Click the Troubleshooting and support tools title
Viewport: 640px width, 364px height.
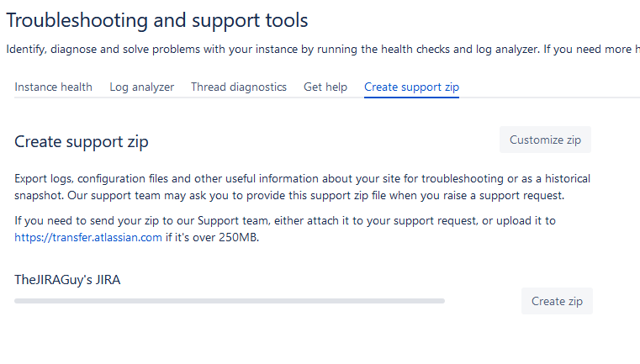click(x=157, y=20)
